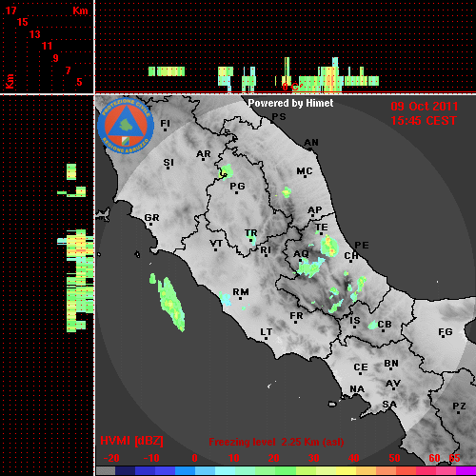Click the 5 km height axis label
Image resolution: width=476 pixels, height=476 pixels.
point(79,82)
